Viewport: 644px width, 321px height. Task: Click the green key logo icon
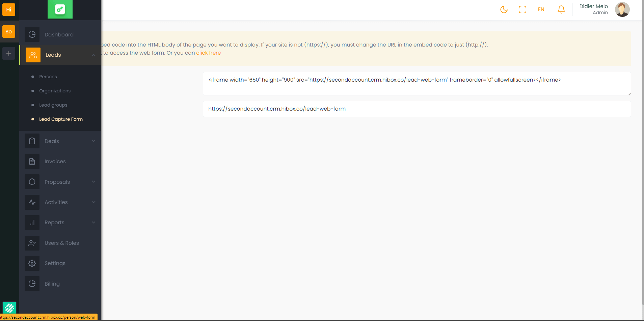(x=60, y=9)
